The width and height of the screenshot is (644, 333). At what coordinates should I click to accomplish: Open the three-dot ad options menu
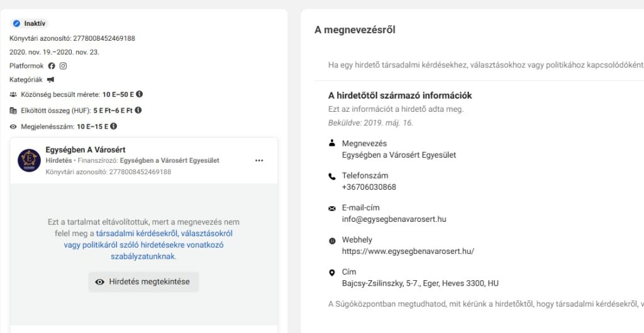click(x=259, y=160)
